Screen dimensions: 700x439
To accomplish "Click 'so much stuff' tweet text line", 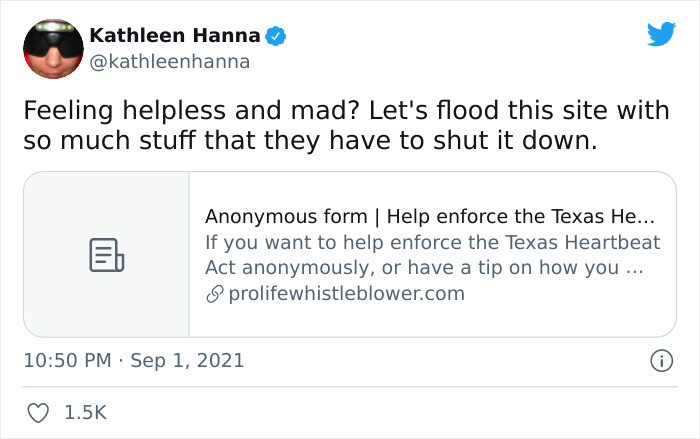I will click(x=310, y=140).
